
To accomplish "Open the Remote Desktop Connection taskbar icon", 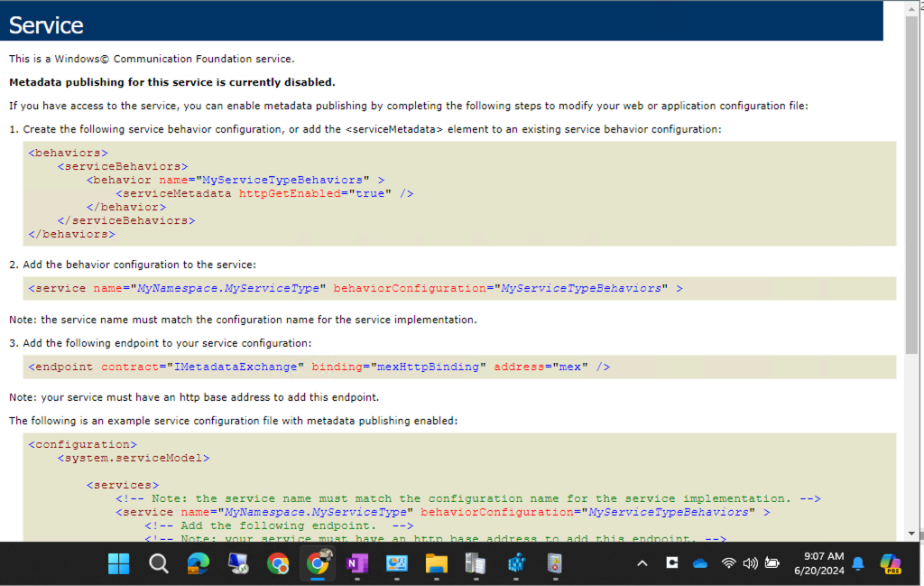I will click(x=238, y=563).
